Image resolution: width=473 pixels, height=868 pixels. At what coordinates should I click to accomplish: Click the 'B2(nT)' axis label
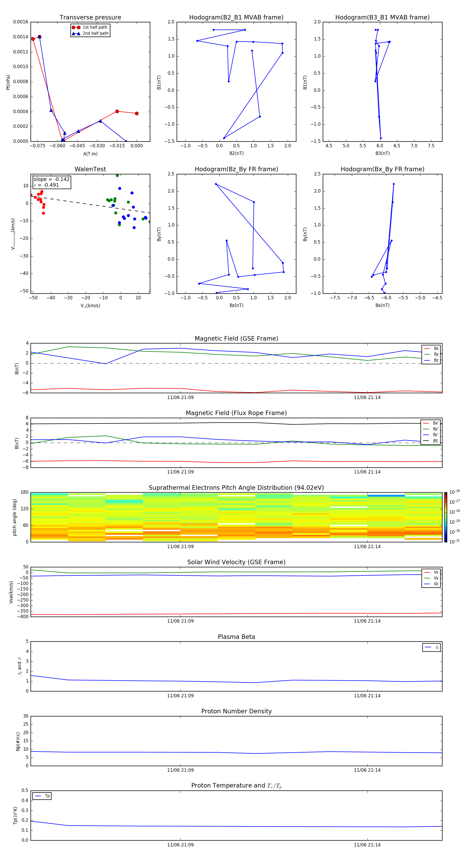click(x=236, y=153)
